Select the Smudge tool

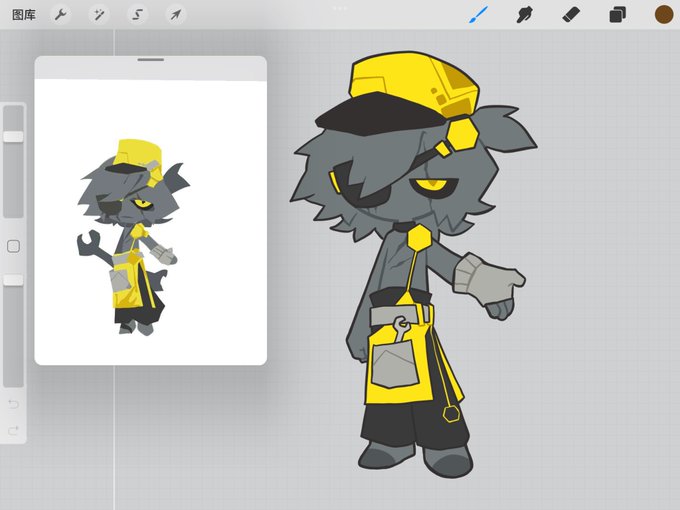tap(525, 15)
